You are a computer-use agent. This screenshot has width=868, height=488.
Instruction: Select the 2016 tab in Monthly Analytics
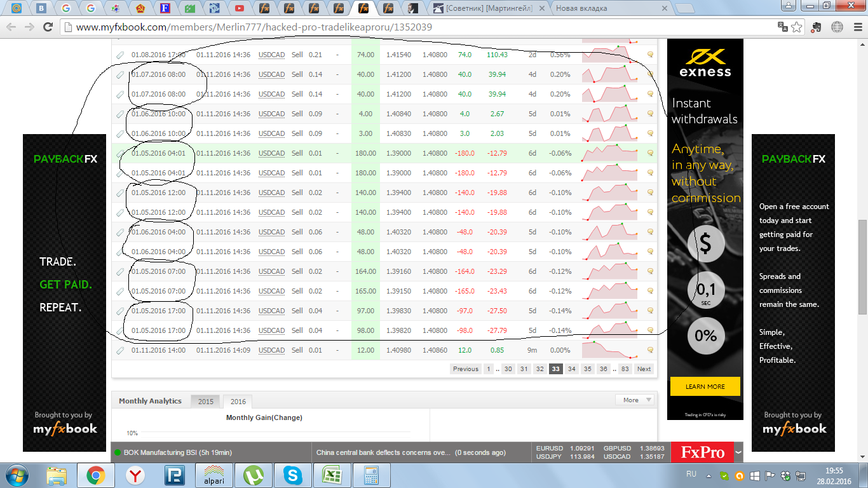tap(238, 402)
